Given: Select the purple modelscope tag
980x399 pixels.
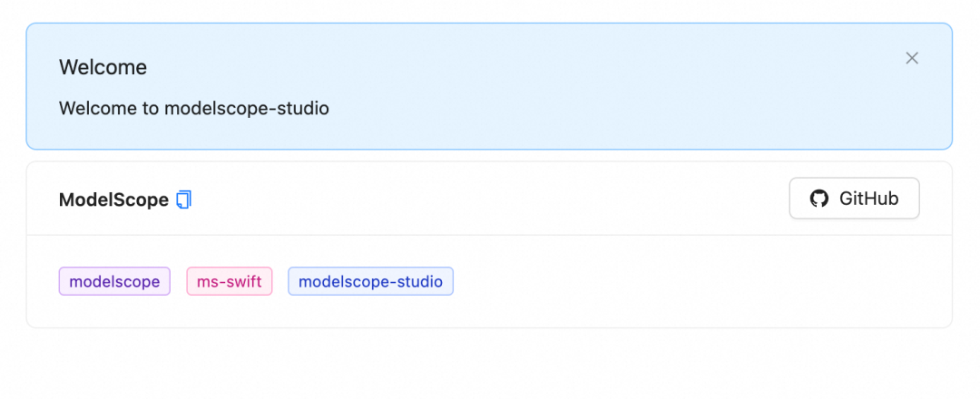Looking at the screenshot, I should coord(114,282).
